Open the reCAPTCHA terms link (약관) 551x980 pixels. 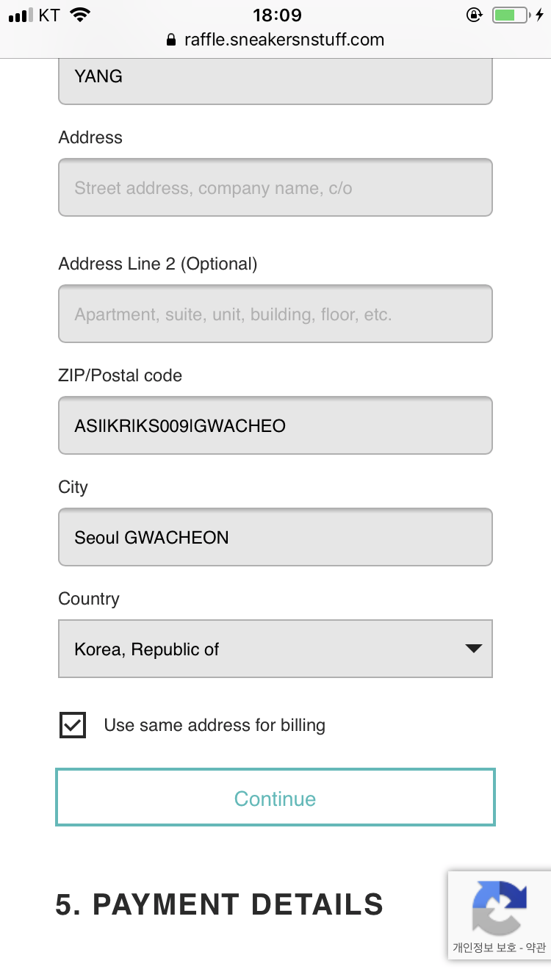(x=536, y=948)
